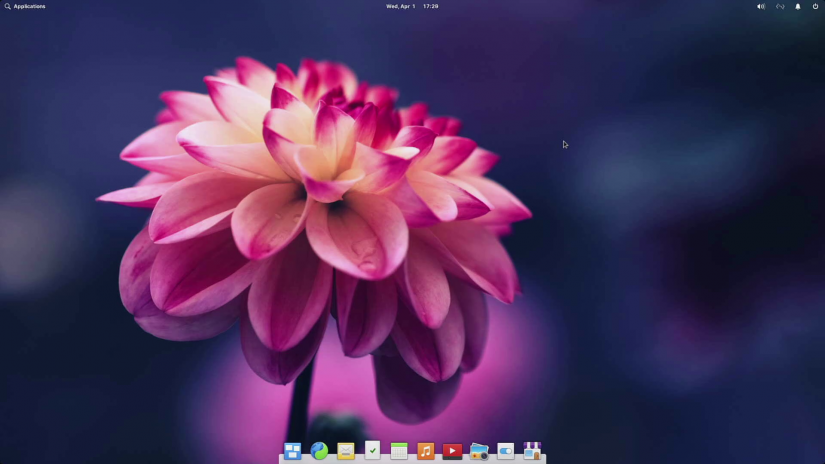Launch the Videos app from the dock

pyautogui.click(x=452, y=451)
